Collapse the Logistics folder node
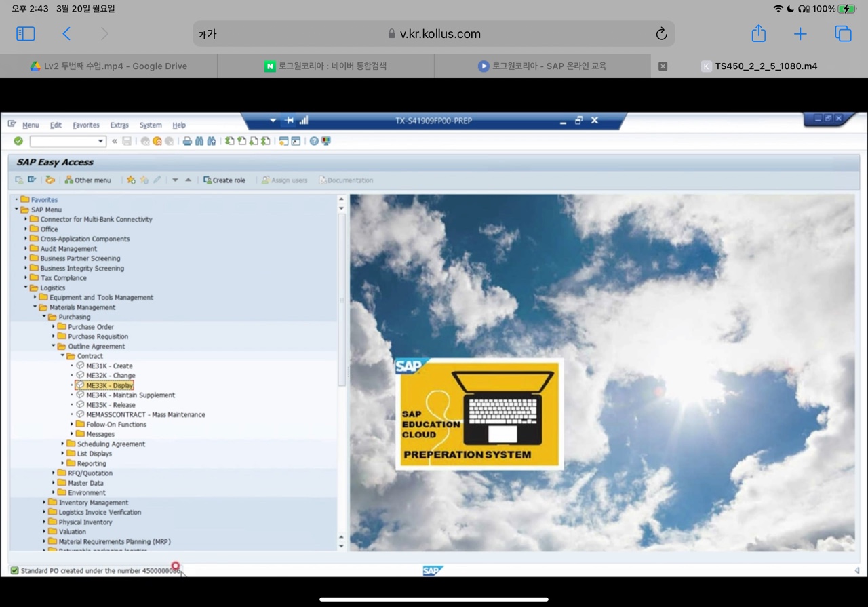This screenshot has height=607, width=868. (26, 288)
